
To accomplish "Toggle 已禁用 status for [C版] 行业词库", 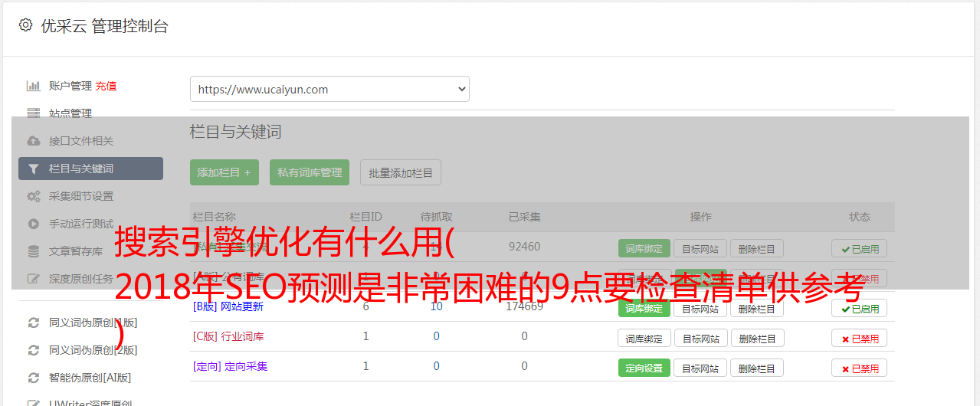I will pos(860,338).
